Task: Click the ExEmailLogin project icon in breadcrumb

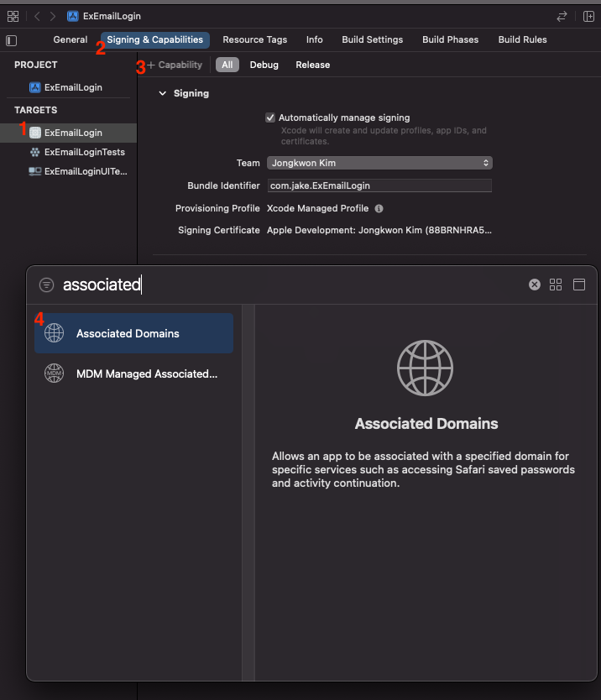Action: (73, 17)
